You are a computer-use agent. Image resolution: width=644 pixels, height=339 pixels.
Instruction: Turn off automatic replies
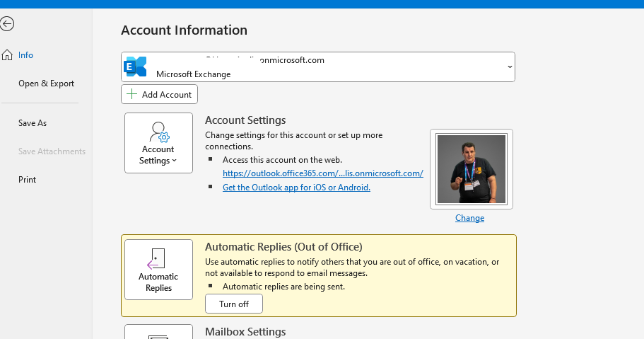pos(234,304)
